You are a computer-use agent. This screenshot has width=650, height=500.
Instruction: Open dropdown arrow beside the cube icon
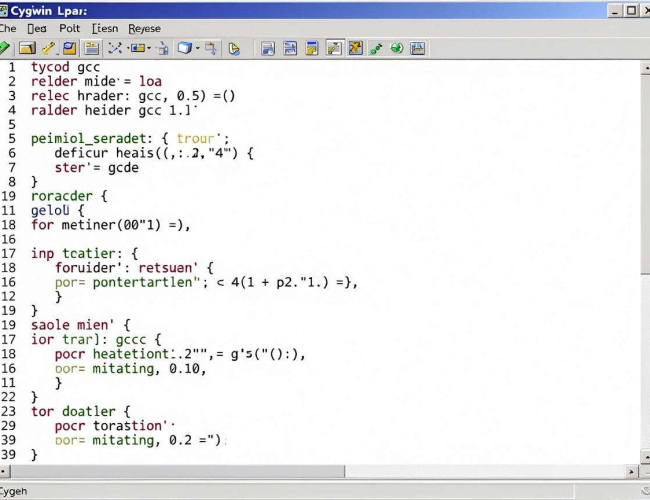pyautogui.click(x=198, y=49)
